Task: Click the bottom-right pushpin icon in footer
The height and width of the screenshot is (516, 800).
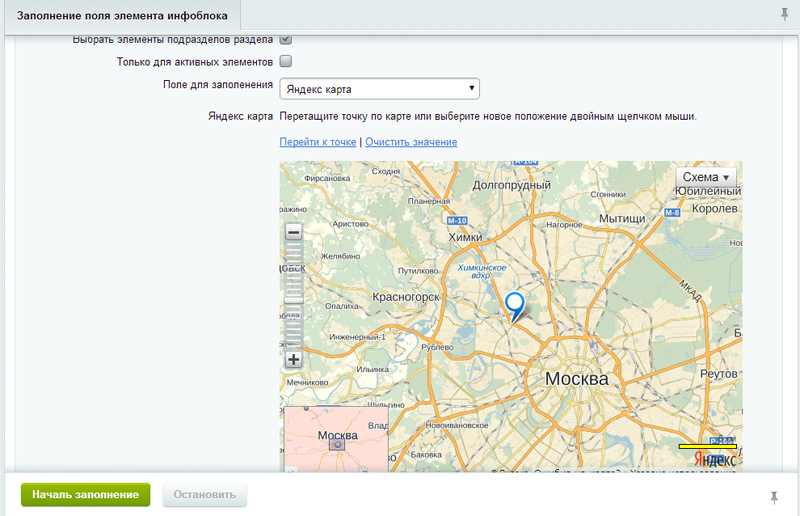Action: click(x=774, y=496)
